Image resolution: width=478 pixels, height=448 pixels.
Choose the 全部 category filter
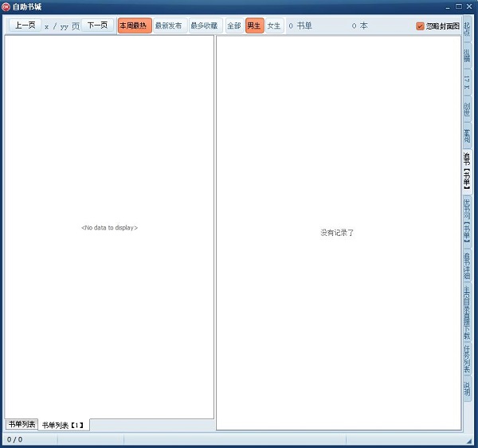point(234,26)
